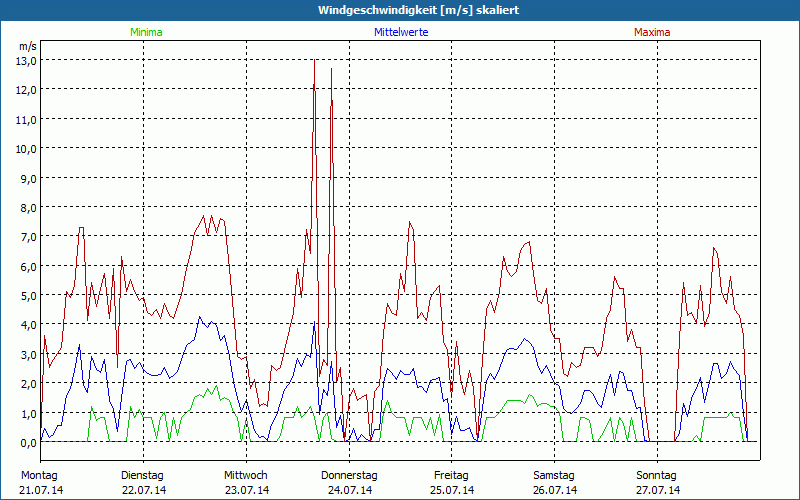The width and height of the screenshot is (800, 500).
Task: Select the blue 'Mittelwerte' legend label
Action: (x=401, y=32)
